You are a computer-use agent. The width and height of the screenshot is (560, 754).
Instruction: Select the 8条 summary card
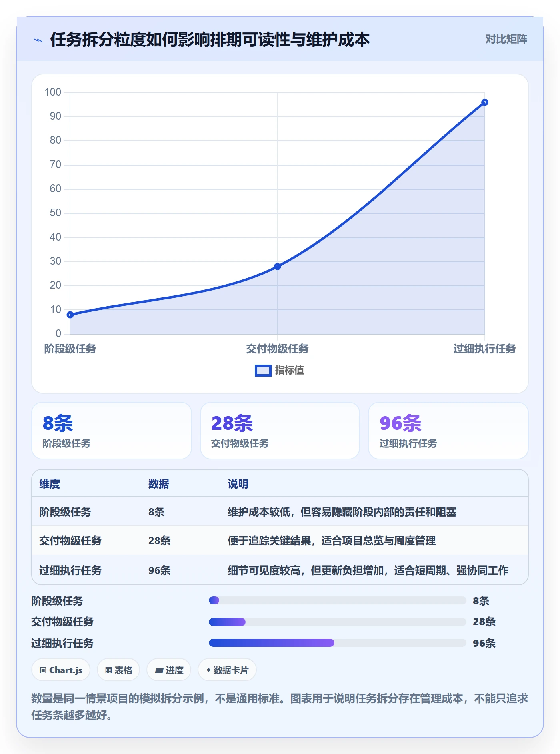point(112,431)
